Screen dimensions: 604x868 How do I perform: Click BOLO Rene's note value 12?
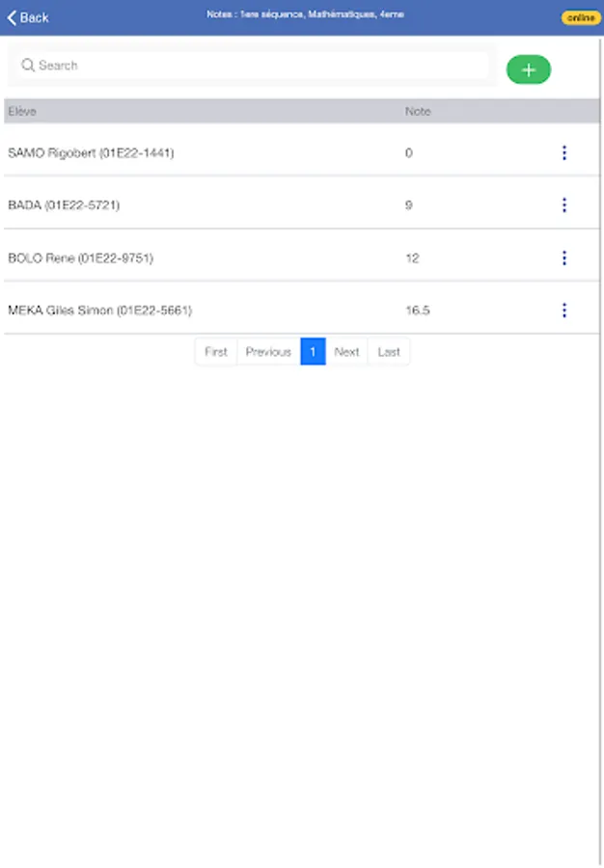(412, 258)
